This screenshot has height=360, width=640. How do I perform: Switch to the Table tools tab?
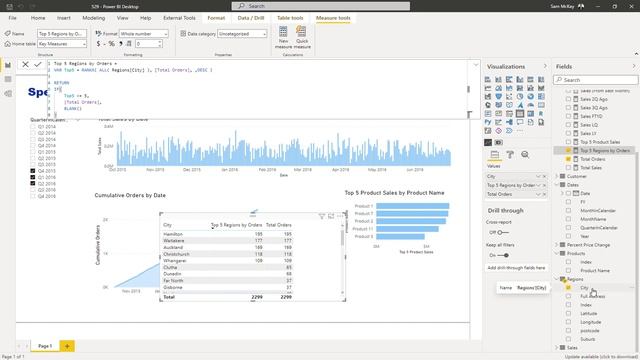pos(290,18)
